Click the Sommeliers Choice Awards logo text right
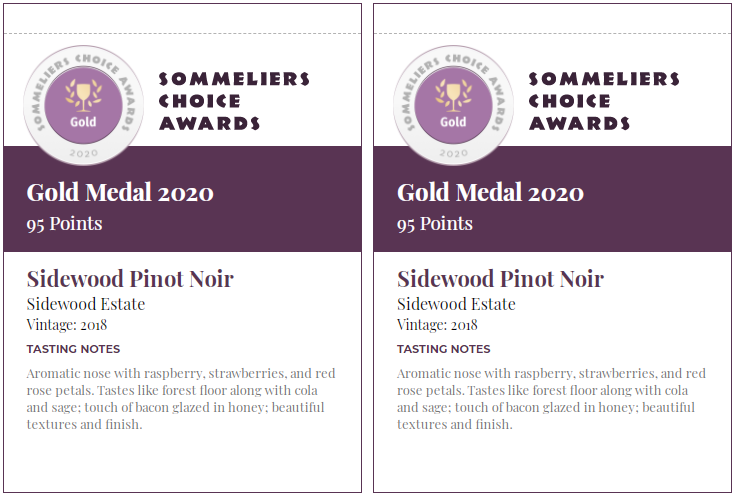735x496 pixels. pos(604,101)
